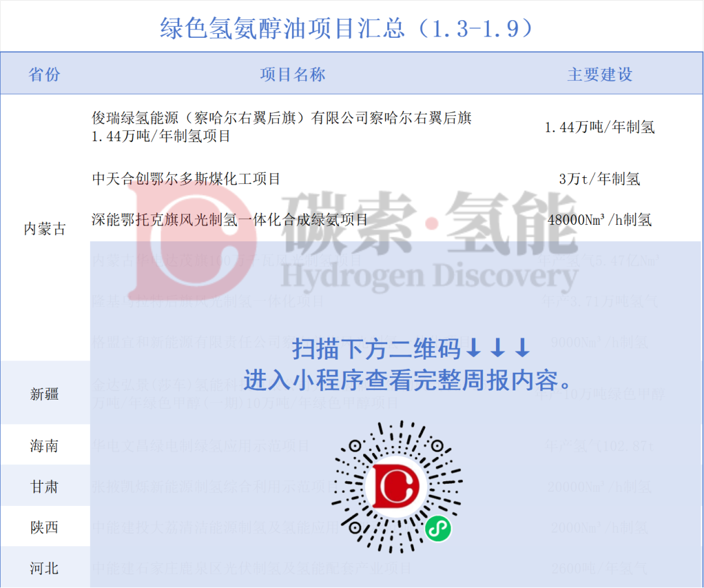Select the 海南 province cell

click(44, 446)
